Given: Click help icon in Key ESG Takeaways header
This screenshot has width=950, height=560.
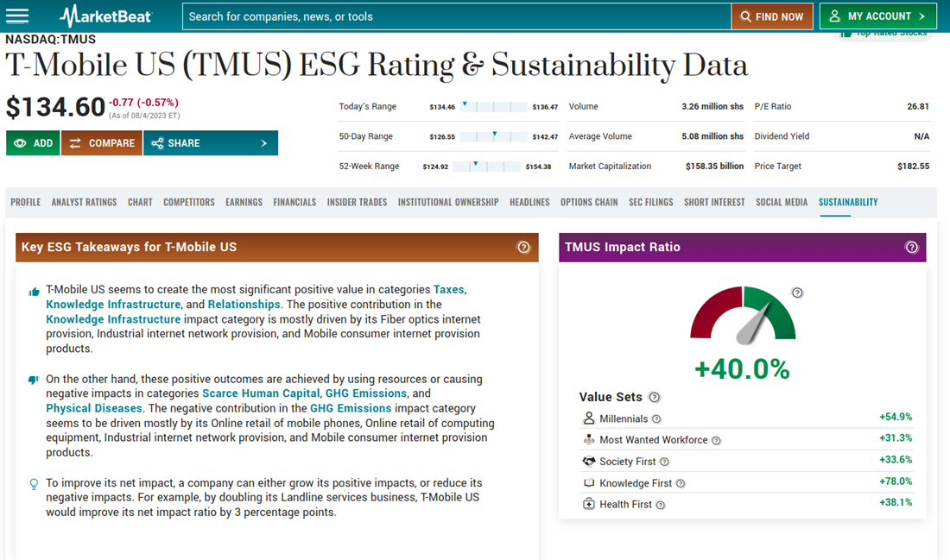Looking at the screenshot, I should pyautogui.click(x=523, y=247).
